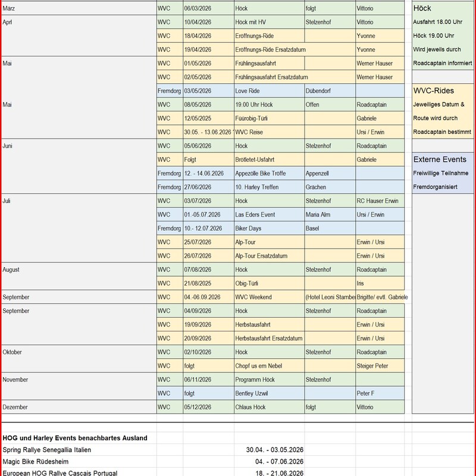Select 'HOG und Harley Events benachbartes Ausland' heading

(x=75, y=438)
